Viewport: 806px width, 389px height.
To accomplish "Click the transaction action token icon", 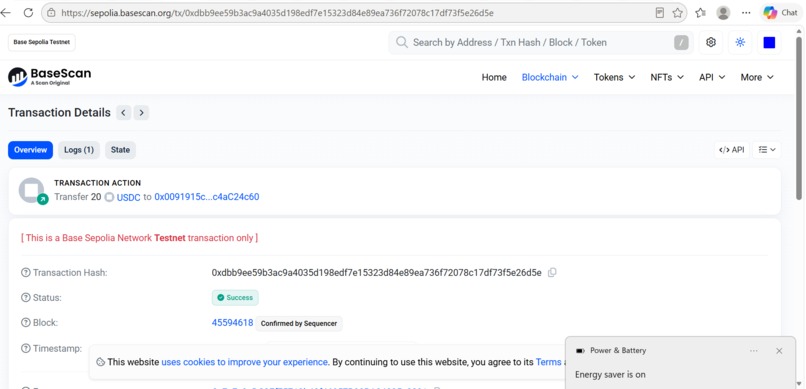I will [32, 191].
